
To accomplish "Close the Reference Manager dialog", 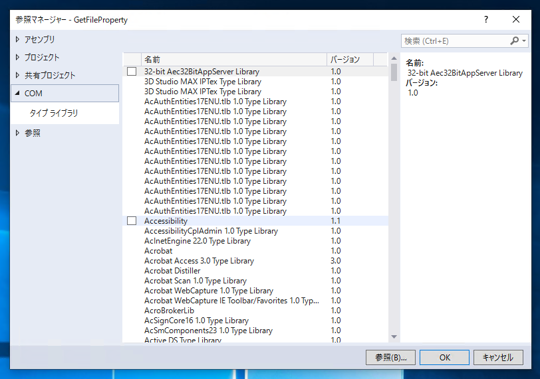I will click(x=516, y=20).
